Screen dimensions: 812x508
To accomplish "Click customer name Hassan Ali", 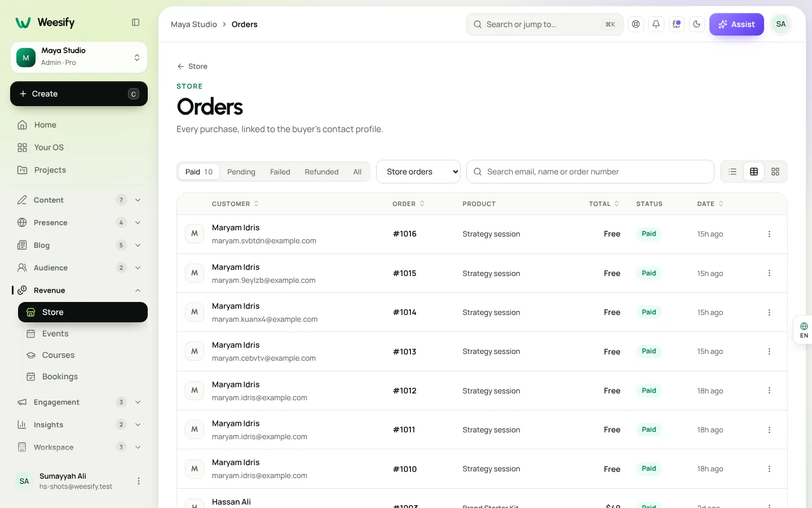I will 231,502.
